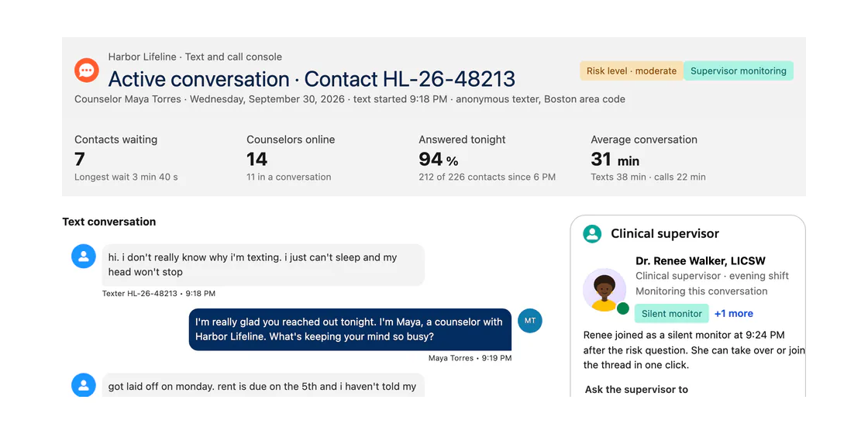Screen dimensions: 868x434
Task: Click the Answered tonight 94 % value
Action: tap(439, 160)
